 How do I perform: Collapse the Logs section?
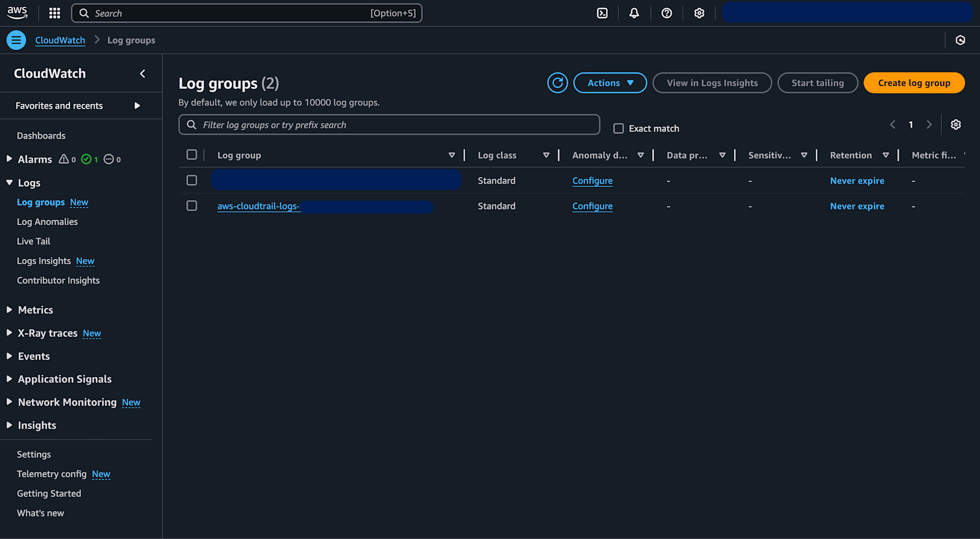coord(9,182)
